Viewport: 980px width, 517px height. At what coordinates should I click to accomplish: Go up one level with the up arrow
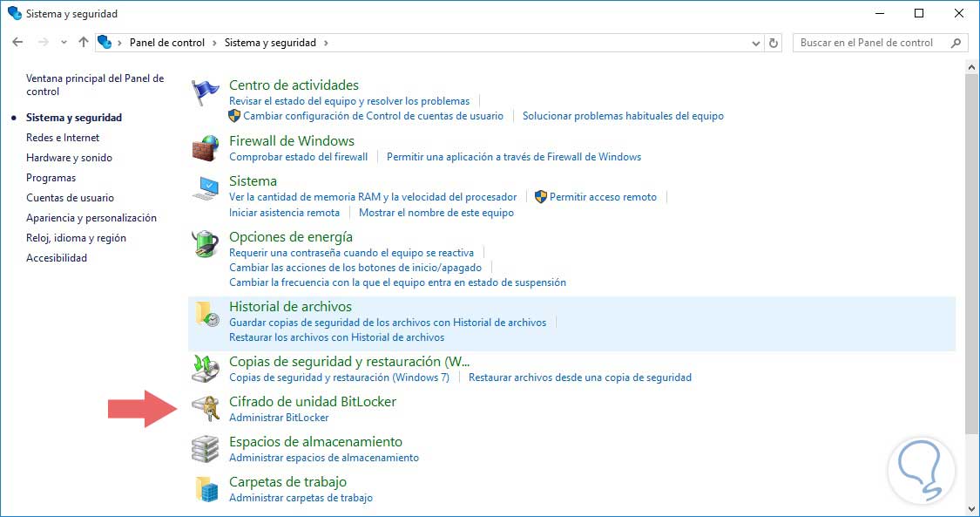click(83, 43)
